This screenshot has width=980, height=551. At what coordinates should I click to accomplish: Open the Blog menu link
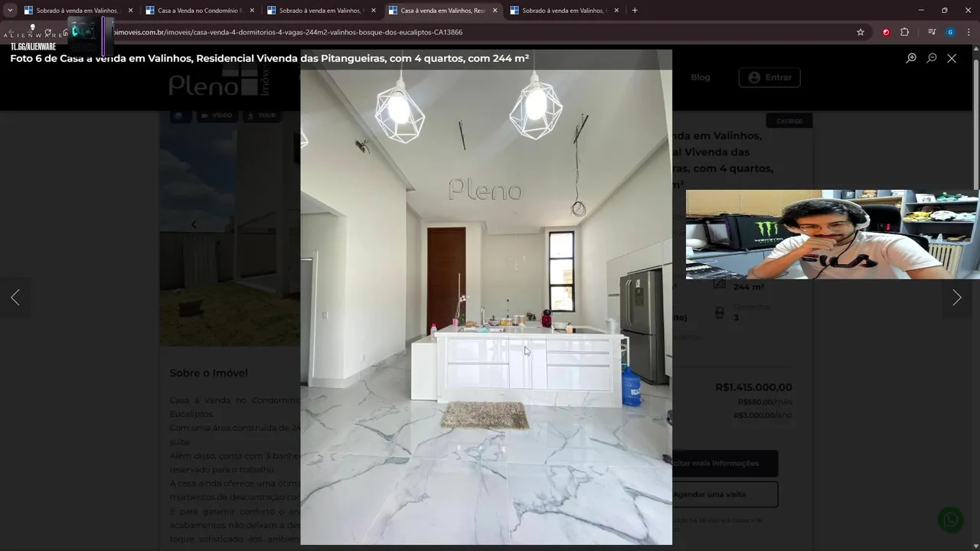701,77
